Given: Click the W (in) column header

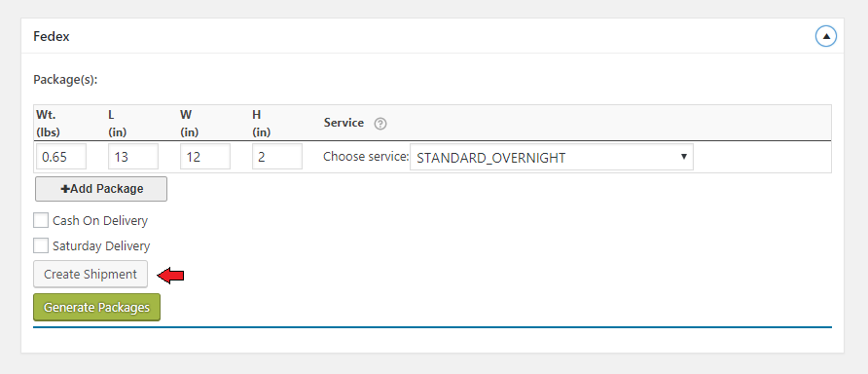Looking at the screenshot, I should (x=190, y=124).
